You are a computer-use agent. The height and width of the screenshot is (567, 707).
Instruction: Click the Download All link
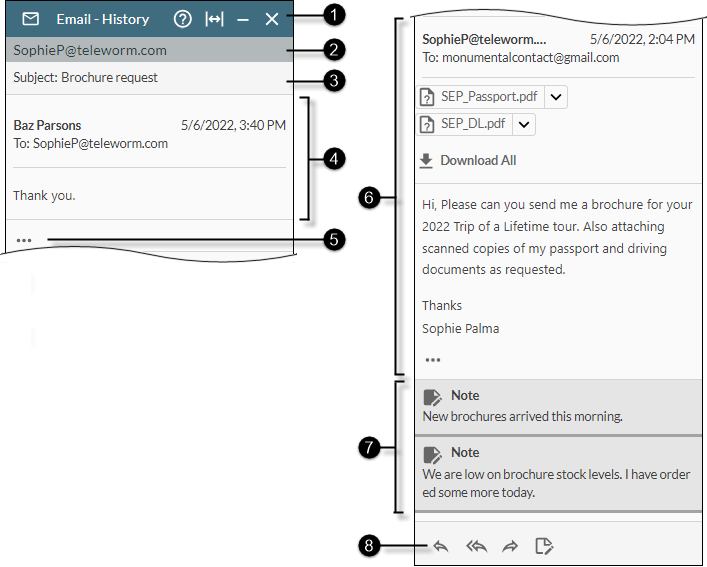tap(478, 160)
